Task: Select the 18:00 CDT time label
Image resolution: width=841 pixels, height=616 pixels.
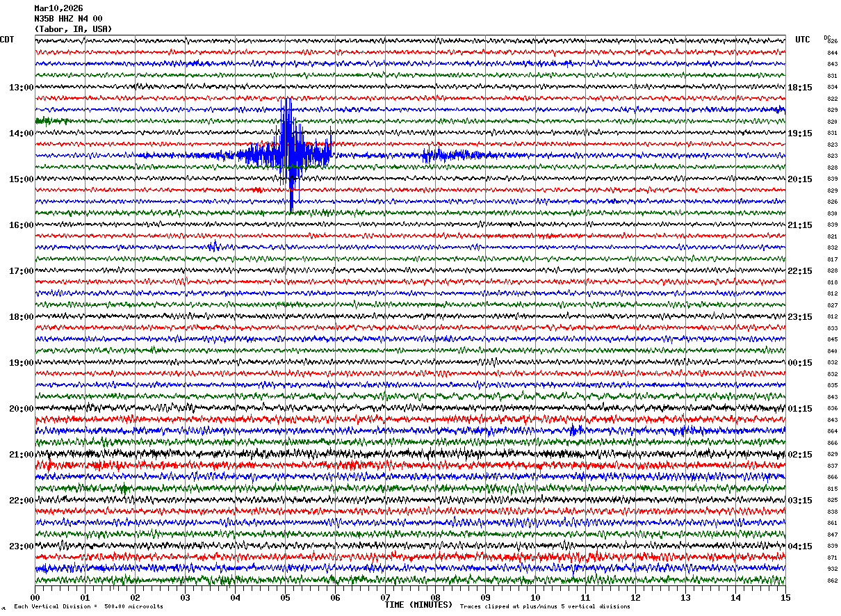Action: coord(21,317)
